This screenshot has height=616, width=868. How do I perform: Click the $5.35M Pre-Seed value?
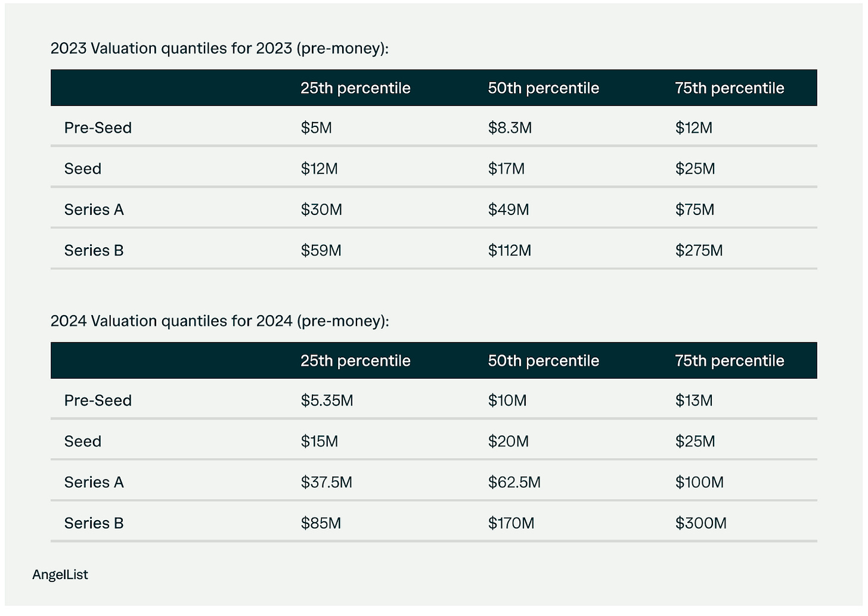click(x=327, y=401)
